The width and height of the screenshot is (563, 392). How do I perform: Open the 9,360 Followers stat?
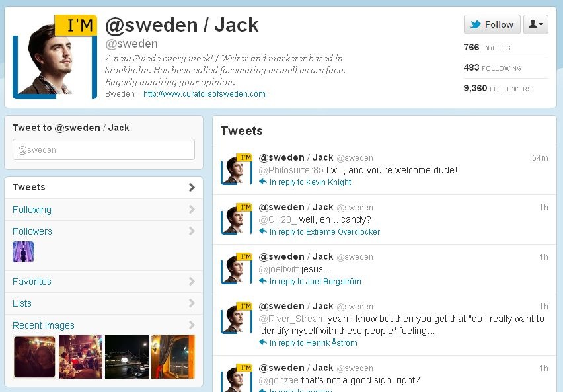[498, 89]
